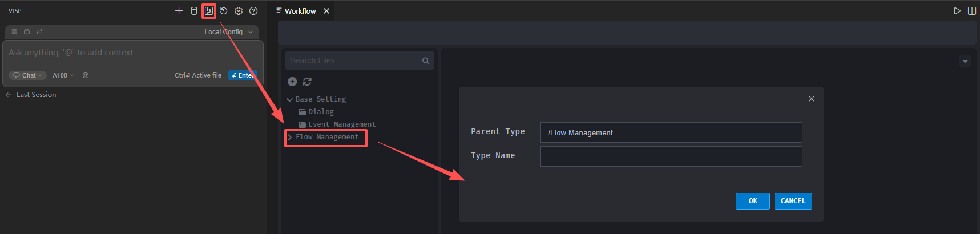Select the Event Management folder
Screen dimensions: 980x234
341,124
